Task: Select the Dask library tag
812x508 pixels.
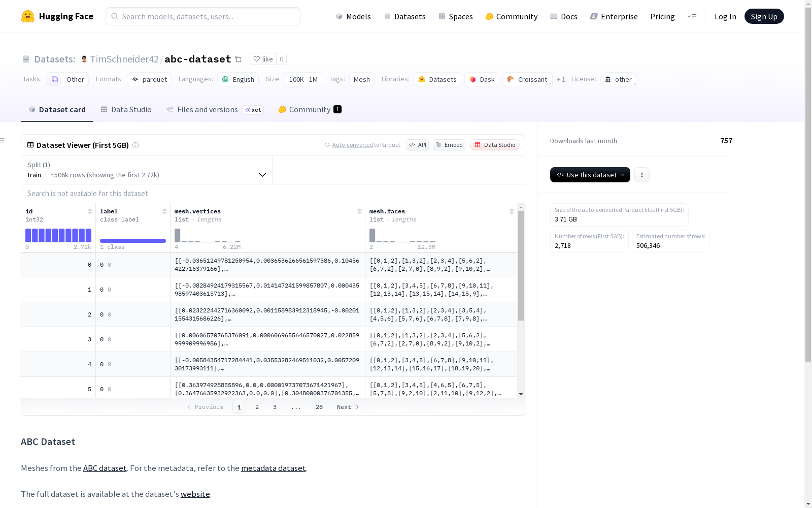Action: pos(482,79)
